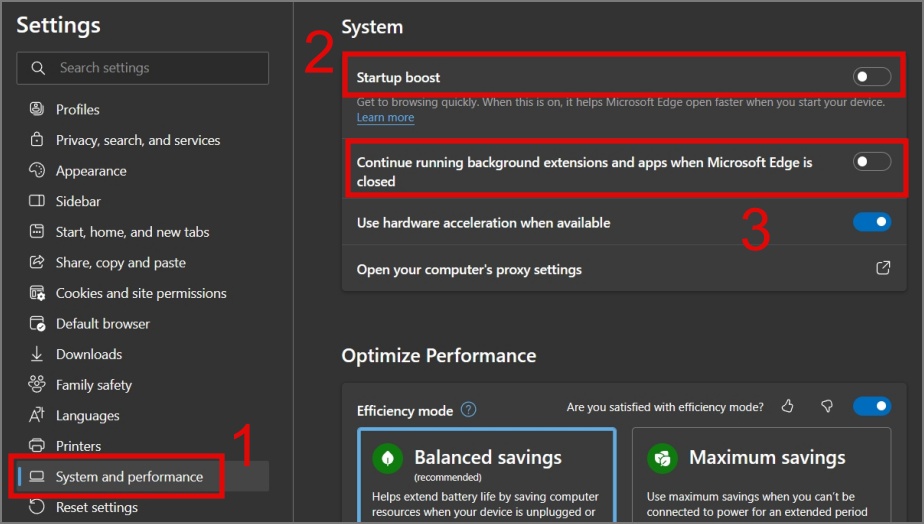Click the Languages icon
Screen dimensions: 924x524
click(37, 415)
